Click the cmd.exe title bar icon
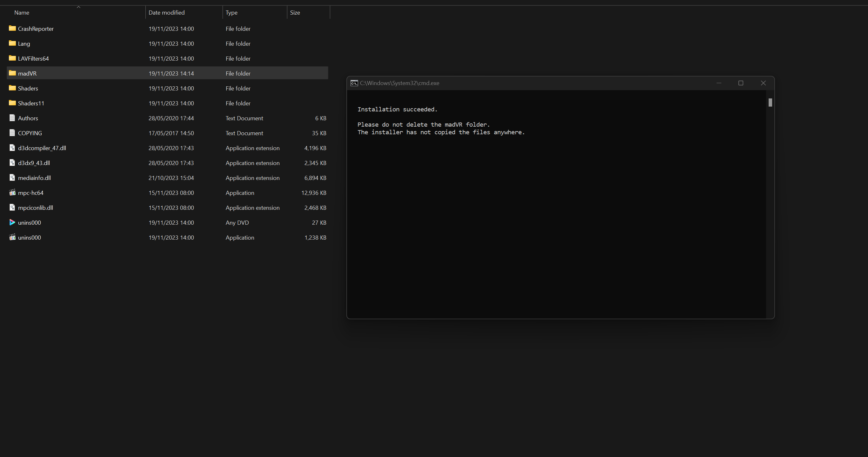 tap(354, 83)
